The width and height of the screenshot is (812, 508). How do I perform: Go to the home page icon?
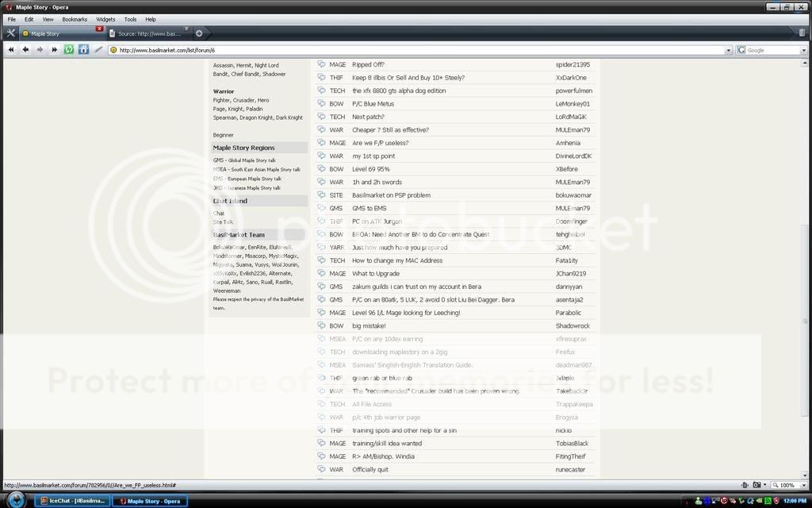click(83, 49)
